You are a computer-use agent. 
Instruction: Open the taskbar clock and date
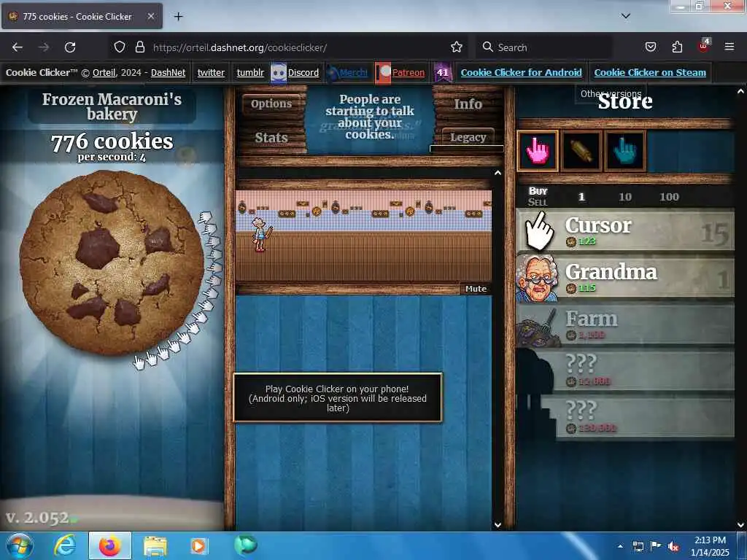point(710,546)
